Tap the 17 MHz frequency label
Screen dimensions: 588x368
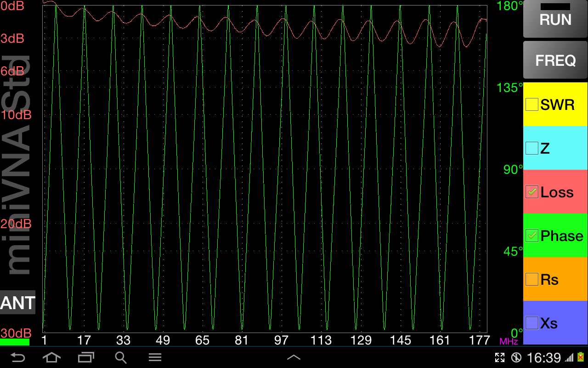point(84,340)
